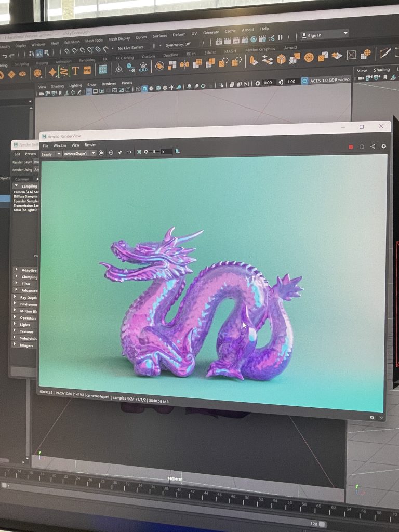Open the Presets menu in Render Settings window
The image size is (399, 532).
[30, 154]
